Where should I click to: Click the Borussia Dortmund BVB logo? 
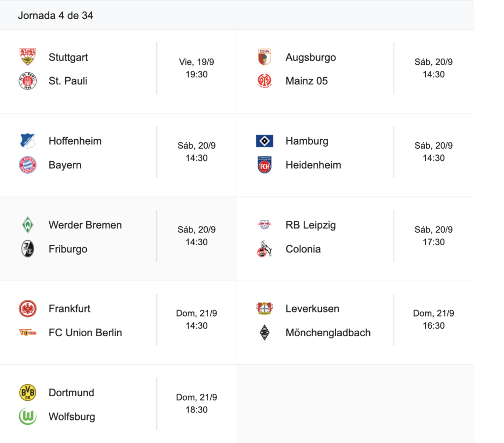[28, 392]
